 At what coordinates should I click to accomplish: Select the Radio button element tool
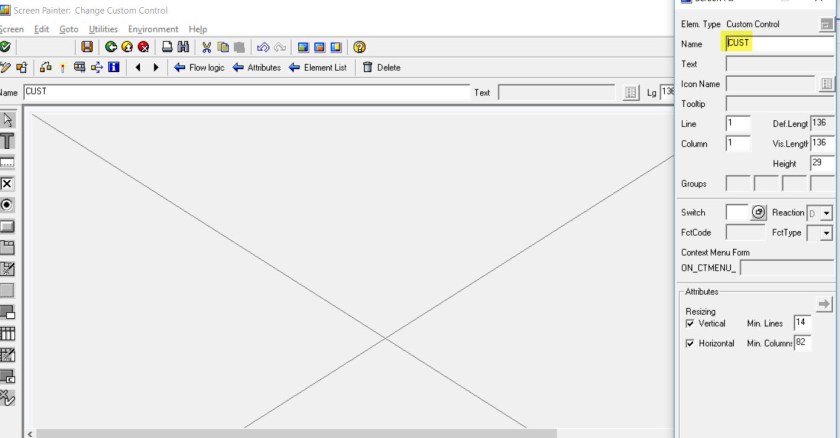point(8,205)
